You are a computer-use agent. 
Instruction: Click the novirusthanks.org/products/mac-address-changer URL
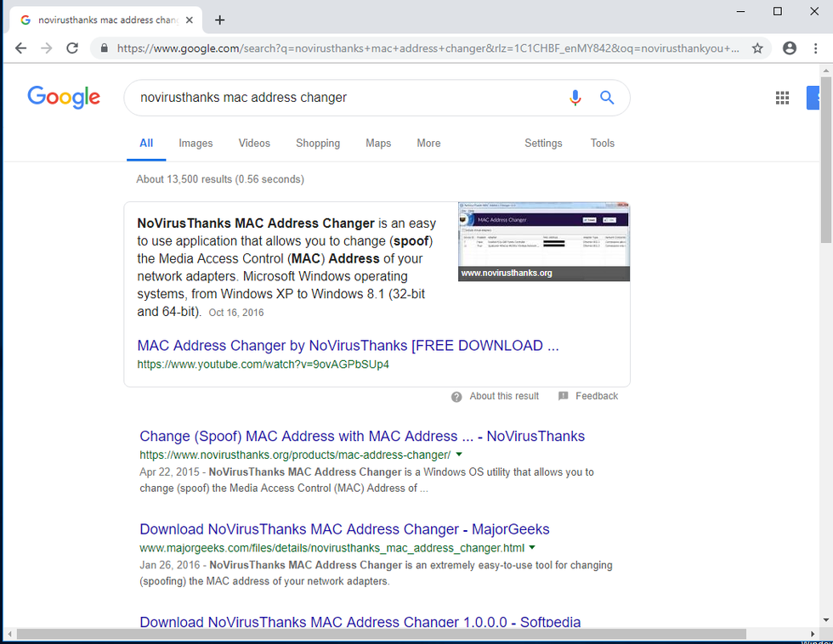(x=295, y=455)
